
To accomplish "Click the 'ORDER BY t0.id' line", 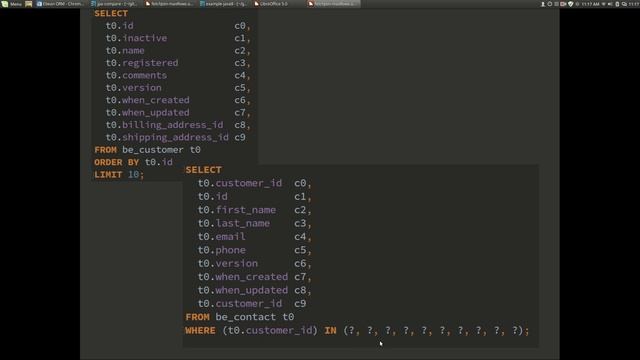I will [x=133, y=162].
